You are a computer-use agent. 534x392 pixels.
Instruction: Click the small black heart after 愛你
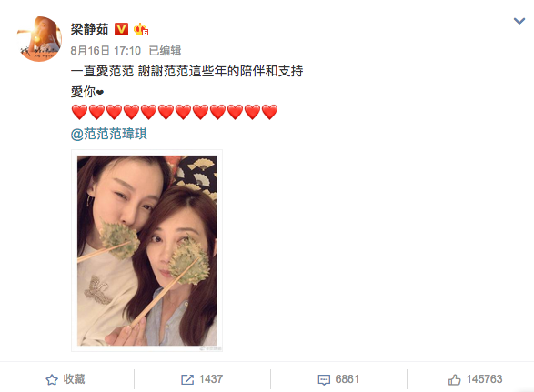point(100,92)
